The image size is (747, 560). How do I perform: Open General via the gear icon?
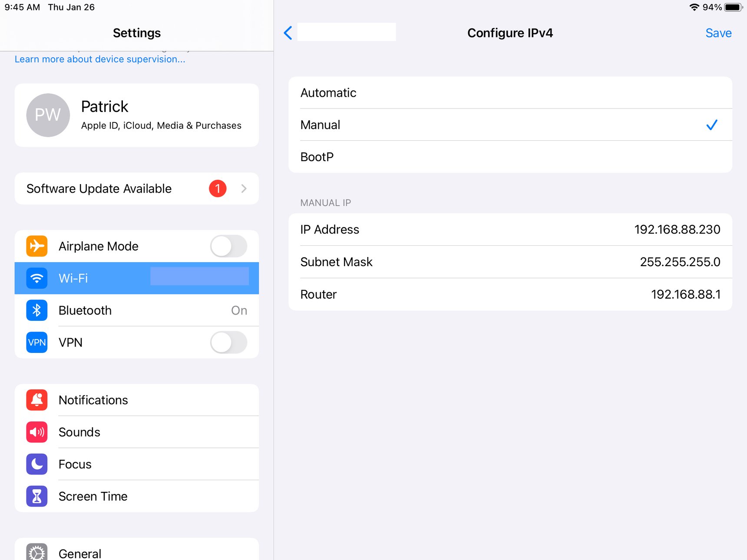(37, 553)
